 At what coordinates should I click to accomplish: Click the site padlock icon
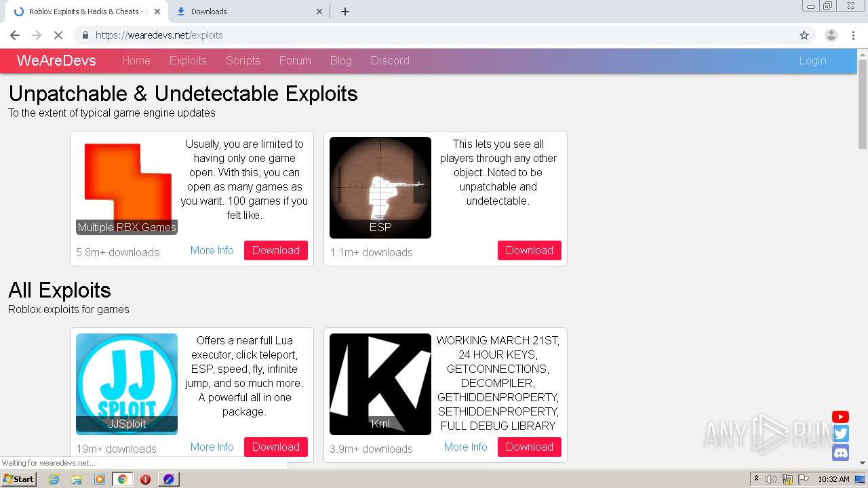click(x=85, y=35)
